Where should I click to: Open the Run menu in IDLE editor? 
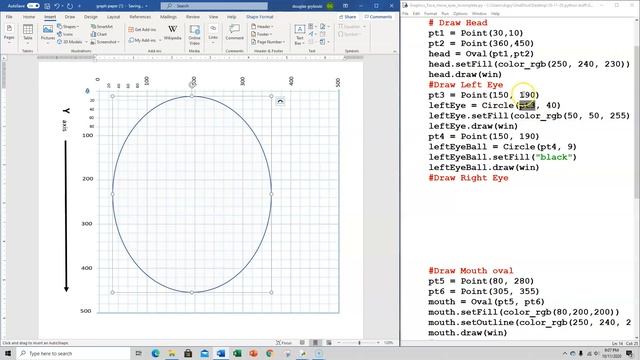click(x=445, y=13)
